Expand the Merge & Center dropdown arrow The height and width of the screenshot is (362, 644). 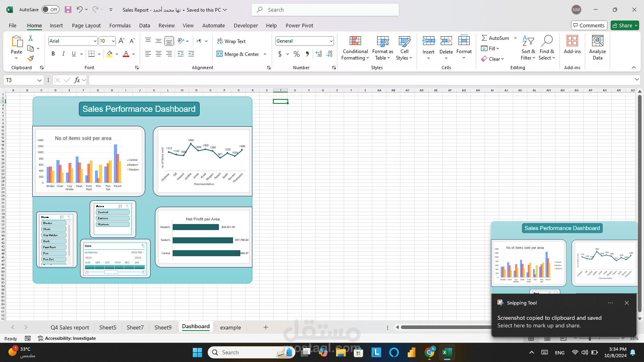click(265, 54)
